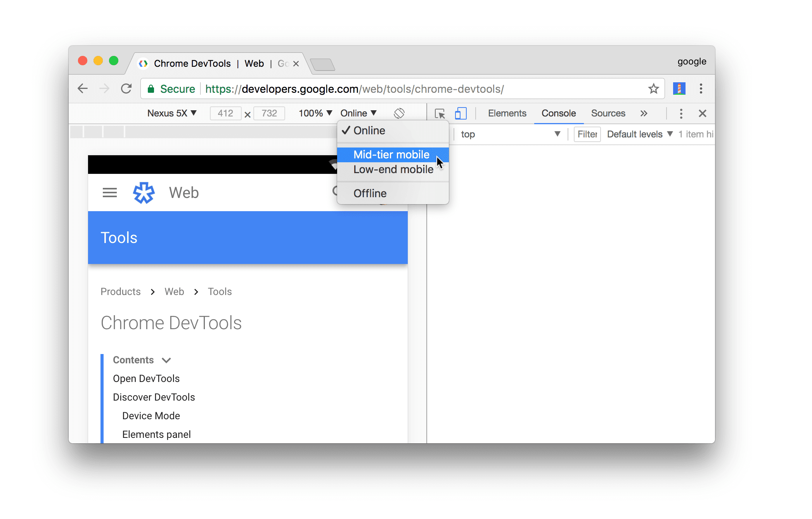Click the more options vertical dots icon
The height and width of the screenshot is (519, 812).
(x=681, y=113)
